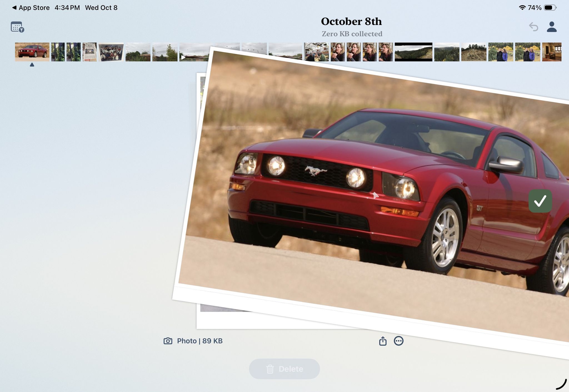This screenshot has width=569, height=392.
Task: Select the newspaper thumbnail in strip
Action: pyautogui.click(x=89, y=52)
